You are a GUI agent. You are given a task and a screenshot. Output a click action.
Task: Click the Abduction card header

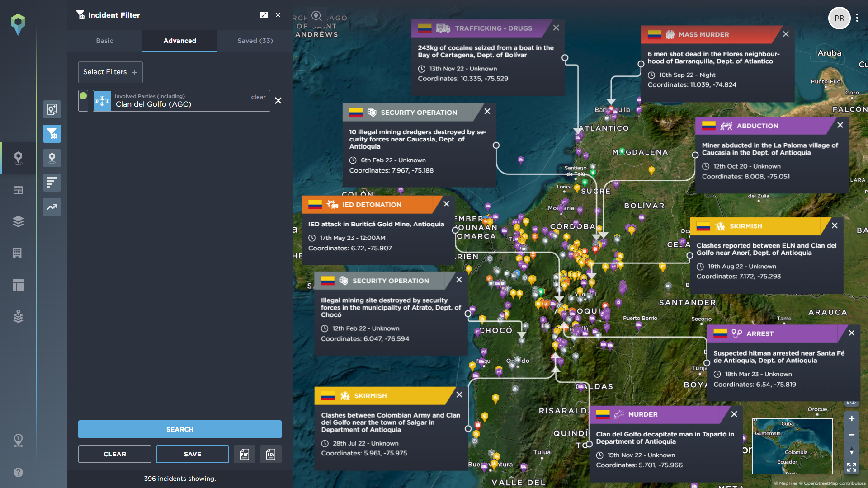(765, 126)
